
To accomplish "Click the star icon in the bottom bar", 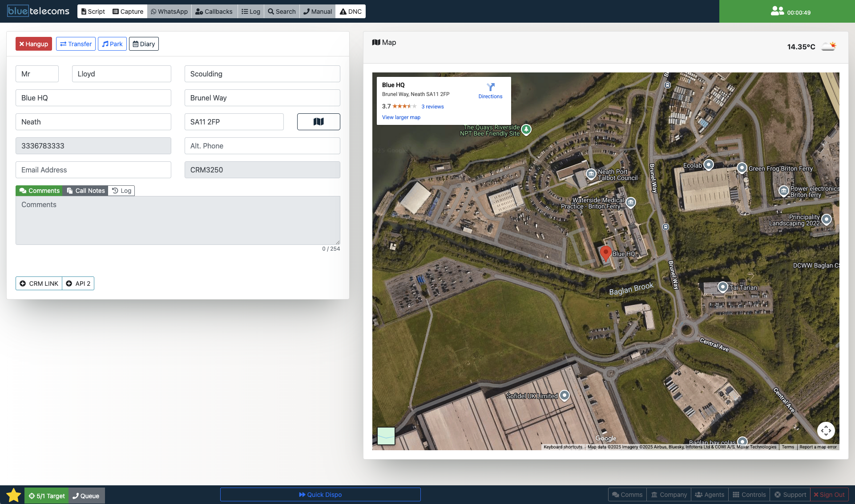I will pyautogui.click(x=13, y=494).
